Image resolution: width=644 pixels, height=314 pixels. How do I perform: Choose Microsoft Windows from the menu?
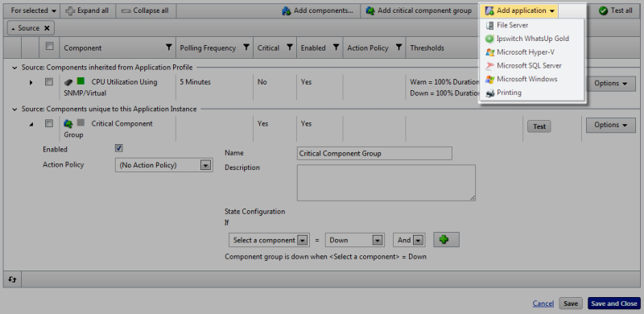(532, 79)
